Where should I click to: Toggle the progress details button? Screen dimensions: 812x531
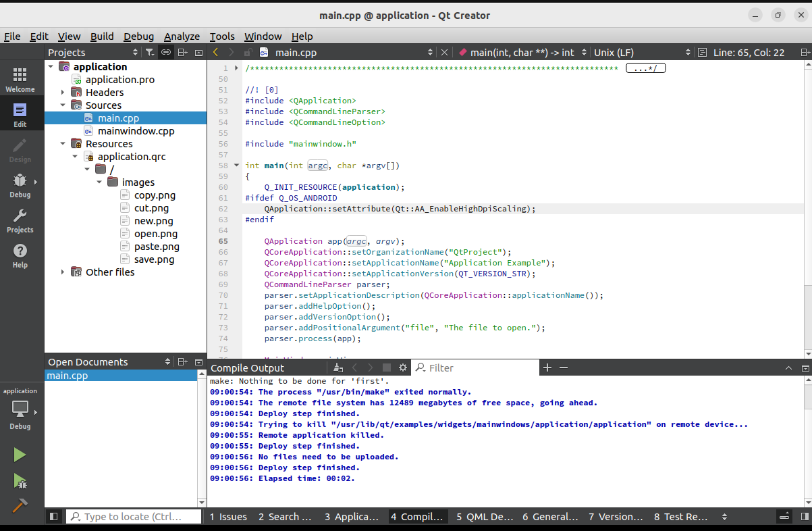point(784,516)
